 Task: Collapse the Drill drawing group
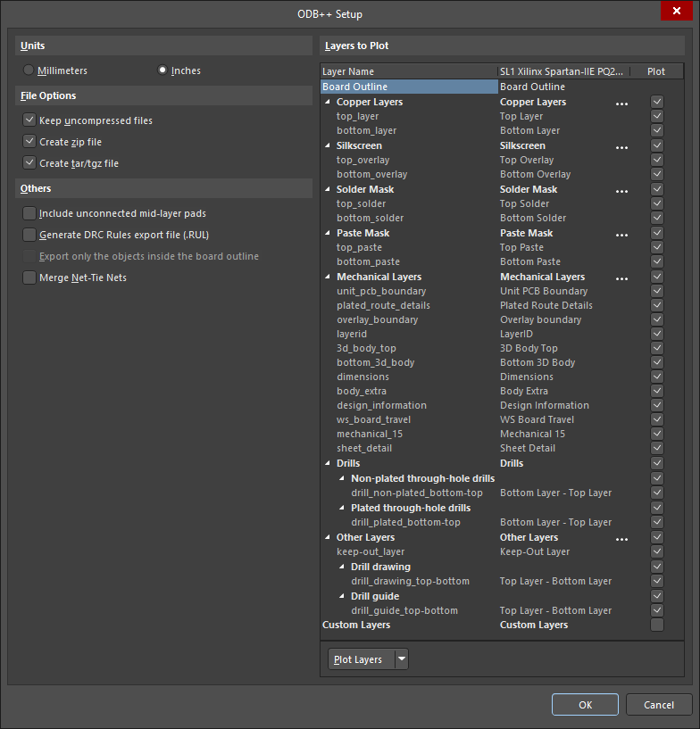click(x=342, y=567)
